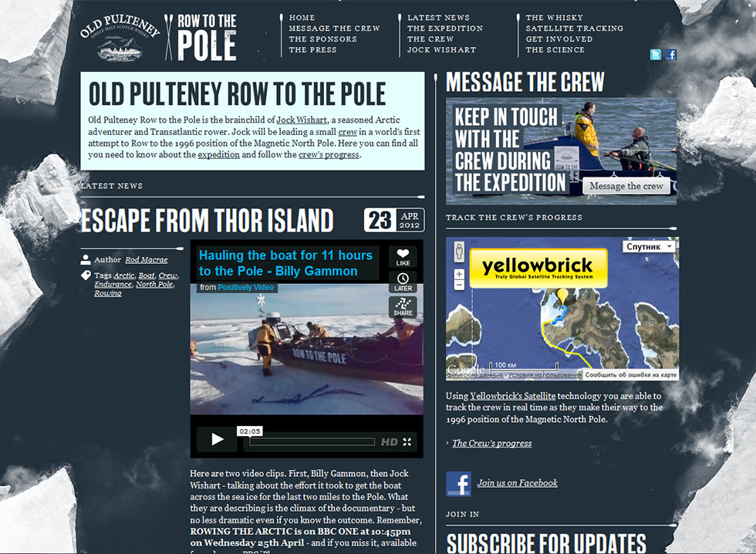Open the small Facebook icon in header
756x554 pixels.
pos(670,55)
